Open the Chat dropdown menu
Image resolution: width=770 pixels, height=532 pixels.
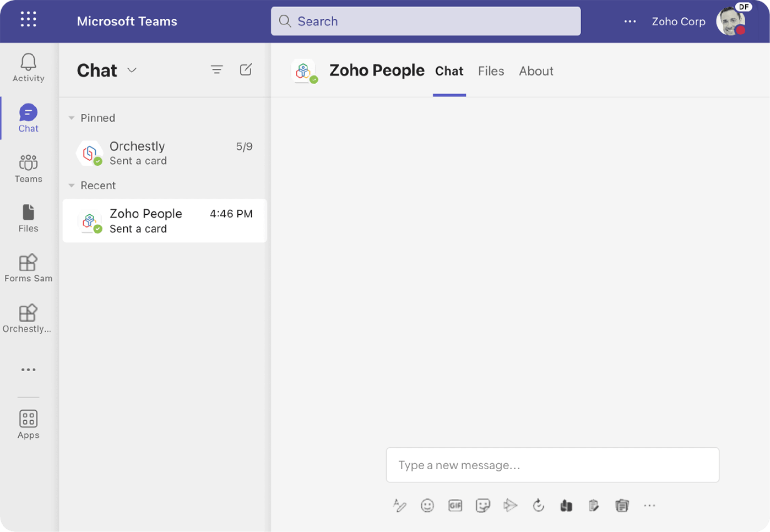pos(132,70)
